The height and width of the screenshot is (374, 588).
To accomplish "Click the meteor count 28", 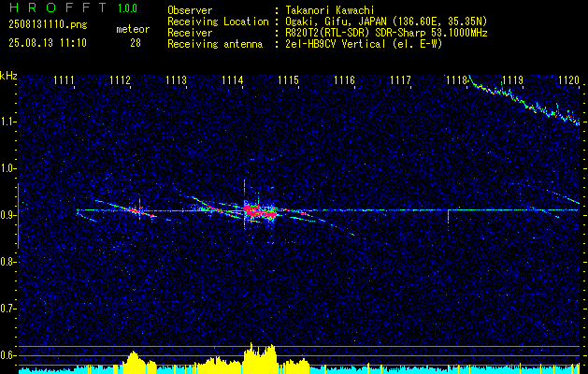I will (136, 43).
